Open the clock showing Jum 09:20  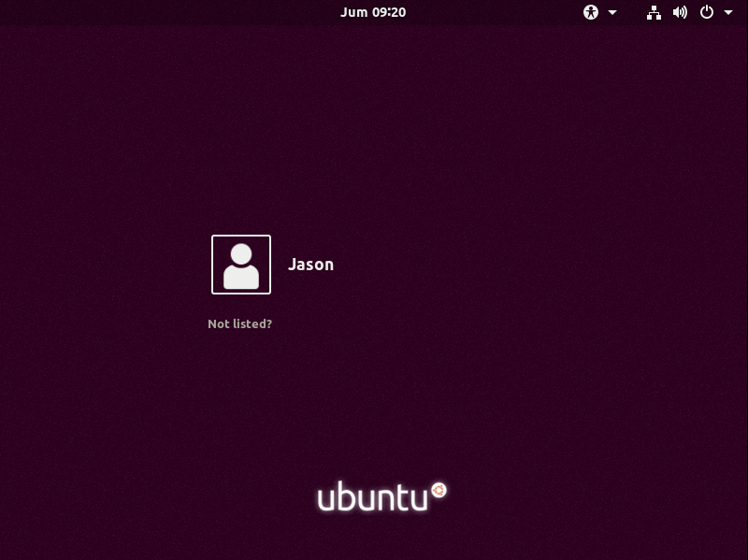pyautogui.click(x=373, y=12)
